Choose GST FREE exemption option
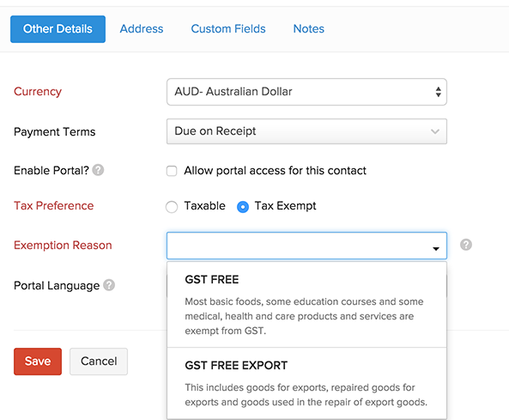 pos(306,305)
